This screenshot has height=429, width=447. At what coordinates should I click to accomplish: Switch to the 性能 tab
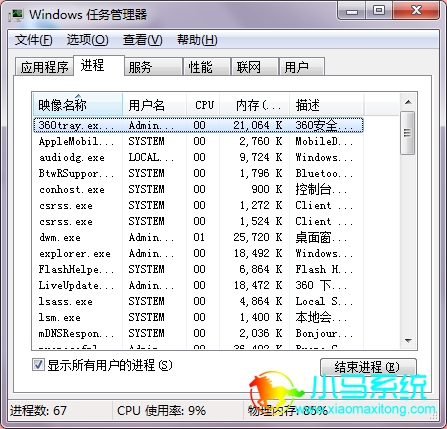207,67
